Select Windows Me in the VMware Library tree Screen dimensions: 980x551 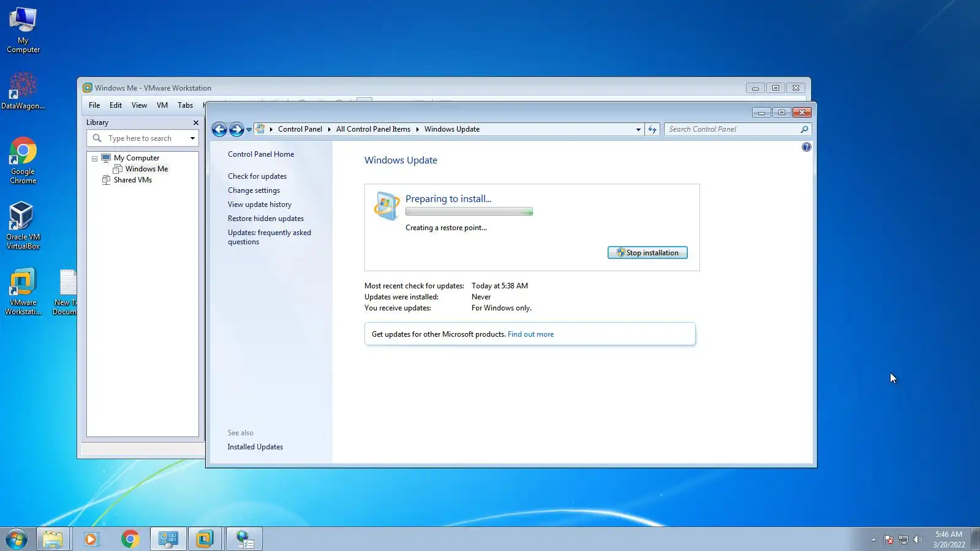[x=146, y=169]
